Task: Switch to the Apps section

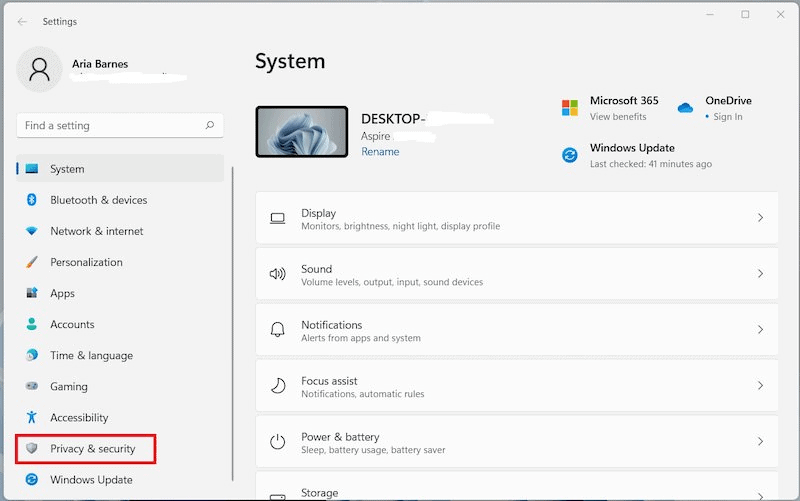Action: (62, 293)
